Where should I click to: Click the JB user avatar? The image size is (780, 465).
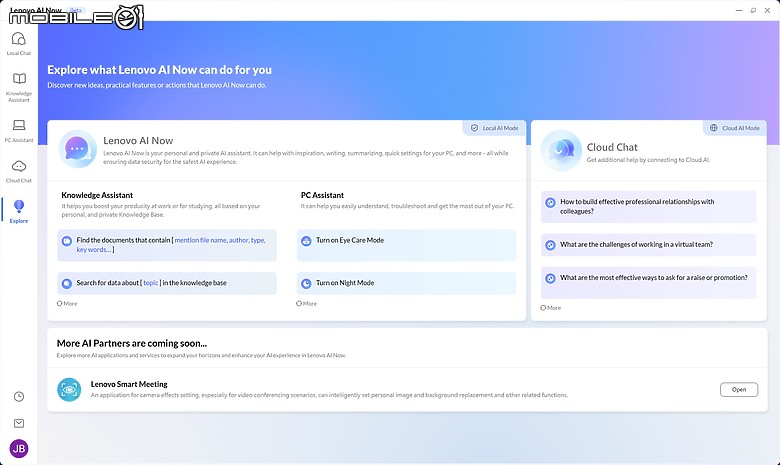click(19, 449)
